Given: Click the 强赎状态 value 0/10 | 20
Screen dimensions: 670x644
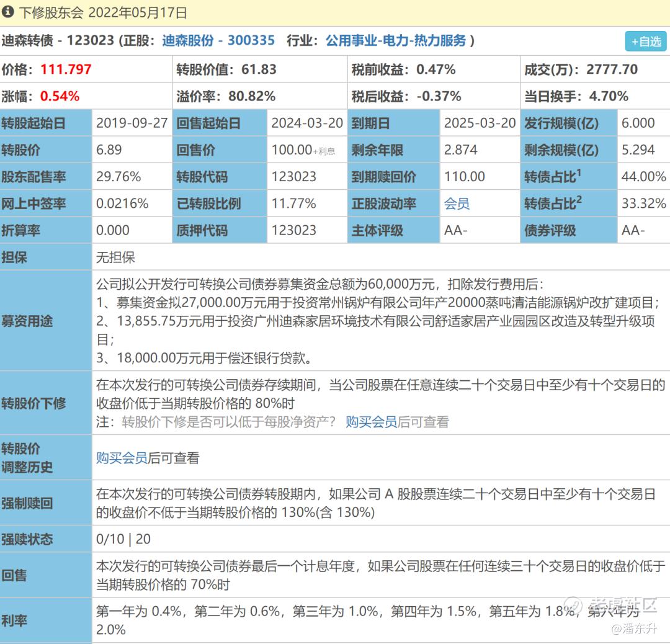Looking at the screenshot, I should point(123,539).
